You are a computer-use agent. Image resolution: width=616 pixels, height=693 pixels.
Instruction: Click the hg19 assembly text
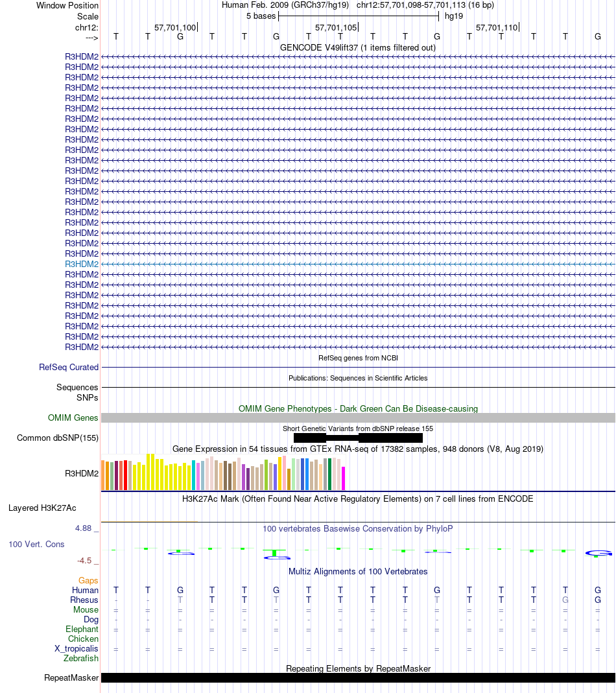(454, 16)
